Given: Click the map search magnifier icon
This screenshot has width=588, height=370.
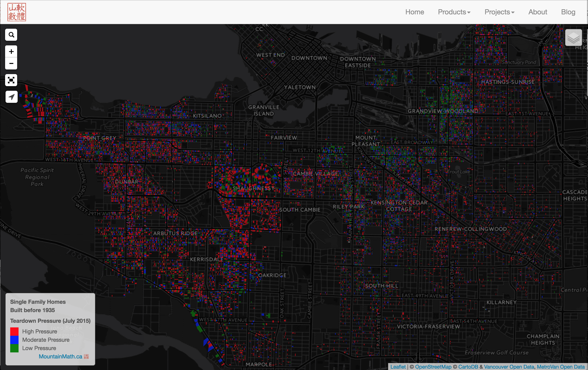Looking at the screenshot, I should [x=11, y=35].
